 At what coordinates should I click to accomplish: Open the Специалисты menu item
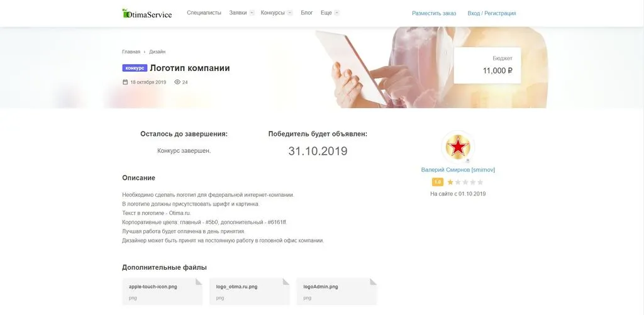204,13
